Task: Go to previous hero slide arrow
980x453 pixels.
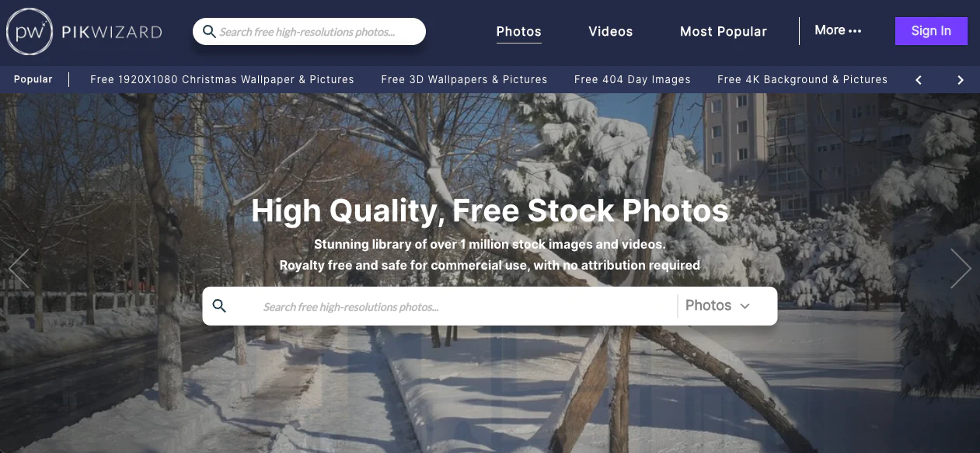Action: [x=19, y=268]
